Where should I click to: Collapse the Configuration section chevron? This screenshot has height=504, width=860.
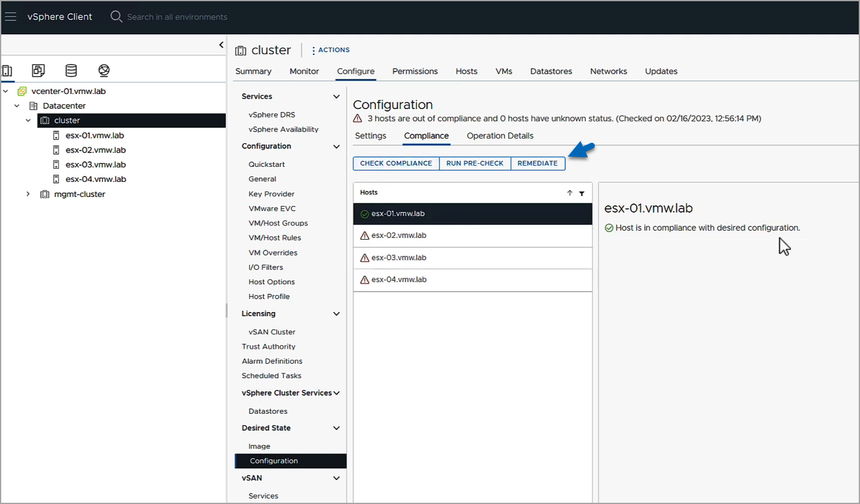tap(336, 146)
